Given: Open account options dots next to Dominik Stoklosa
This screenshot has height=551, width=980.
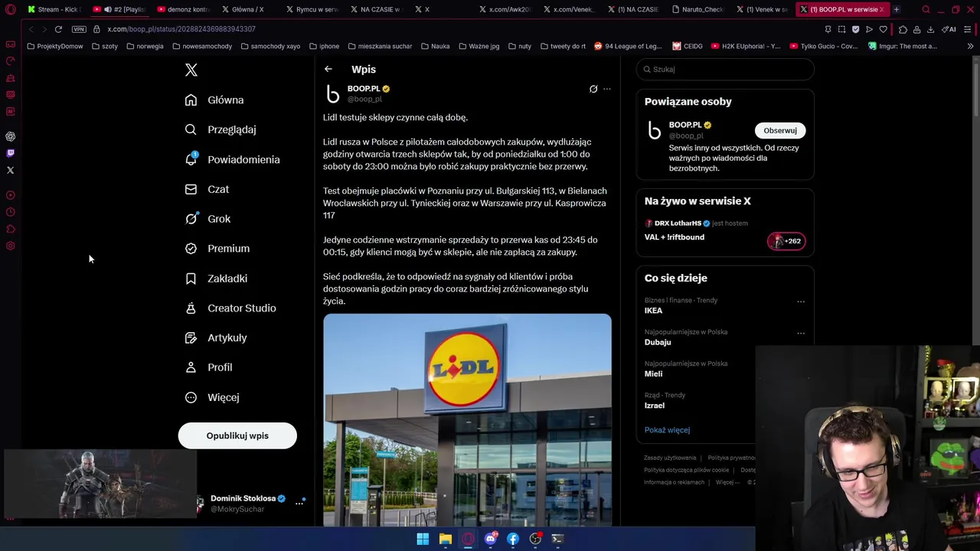Looking at the screenshot, I should 299,503.
